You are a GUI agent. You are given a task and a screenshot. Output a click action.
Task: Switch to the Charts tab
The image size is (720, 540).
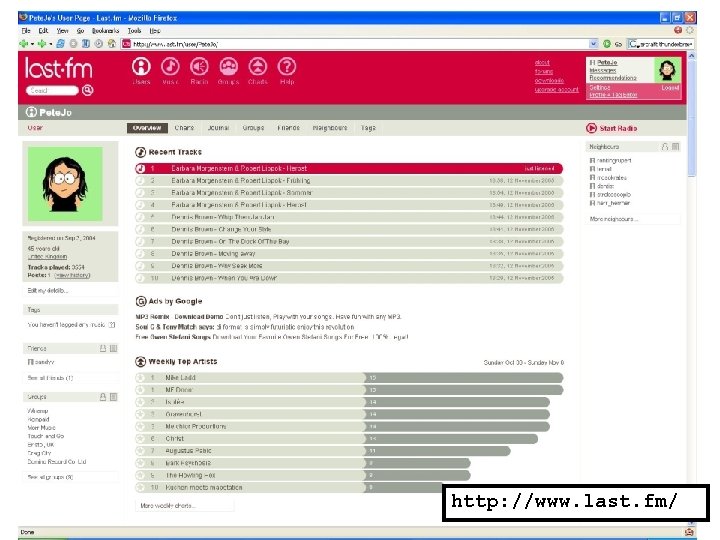pos(184,128)
